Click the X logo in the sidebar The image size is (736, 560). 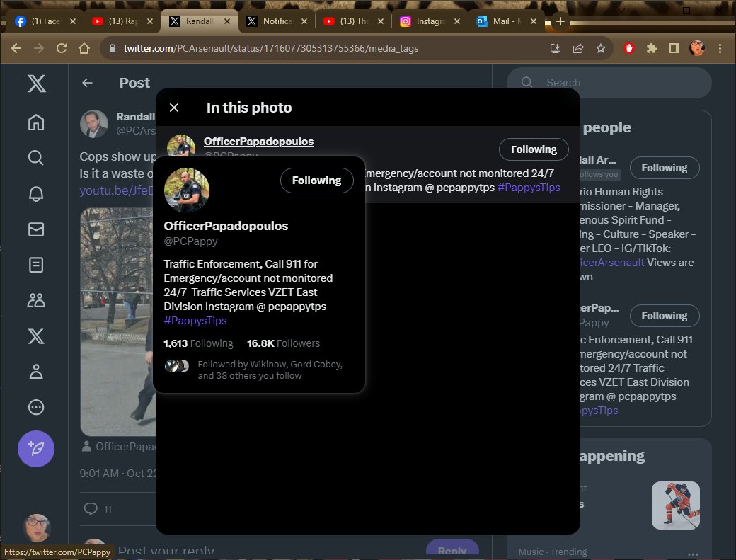[37, 84]
